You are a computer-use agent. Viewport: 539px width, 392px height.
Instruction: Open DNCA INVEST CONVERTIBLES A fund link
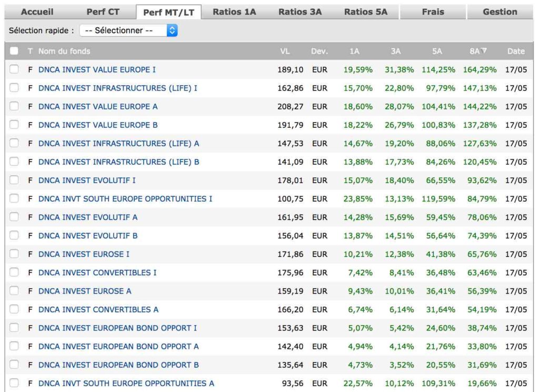pyautogui.click(x=98, y=309)
